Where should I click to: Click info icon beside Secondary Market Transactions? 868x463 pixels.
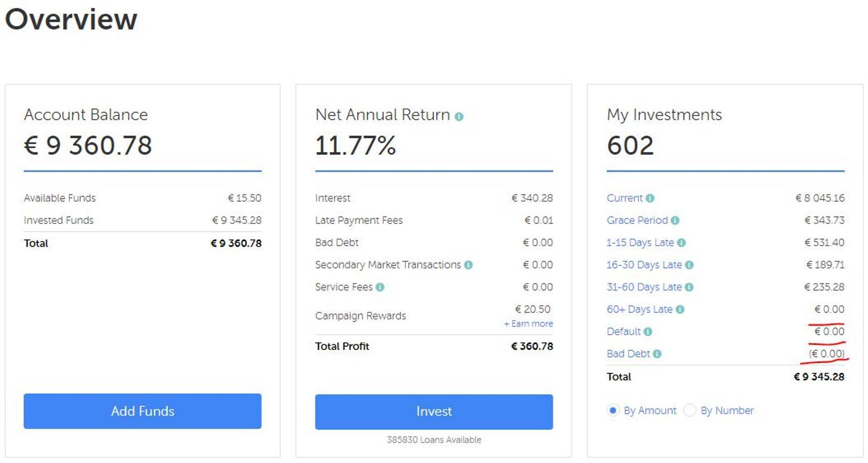tap(468, 265)
